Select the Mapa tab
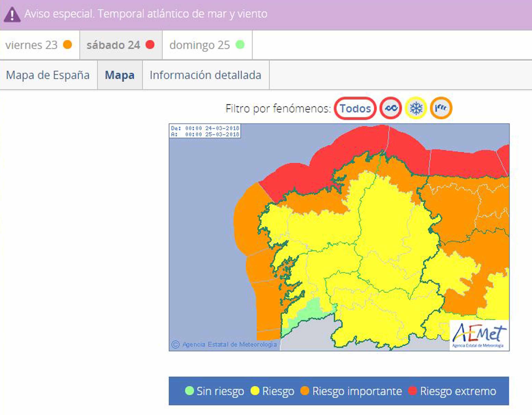This screenshot has height=415, width=532. pos(120,75)
